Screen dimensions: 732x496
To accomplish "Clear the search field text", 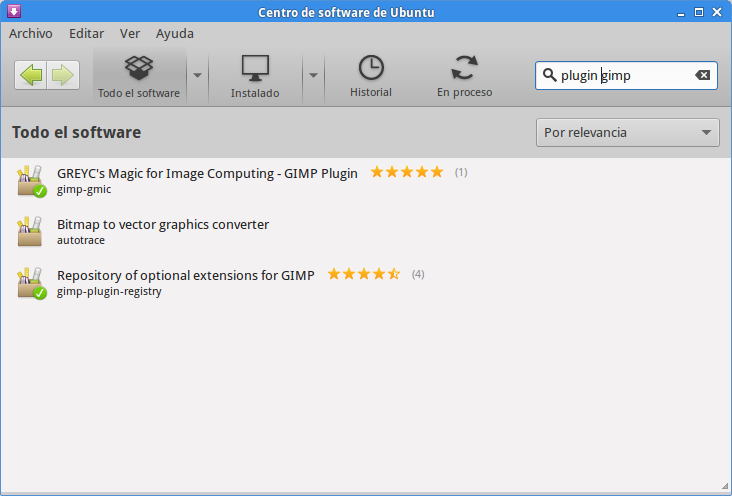I will tap(702, 75).
